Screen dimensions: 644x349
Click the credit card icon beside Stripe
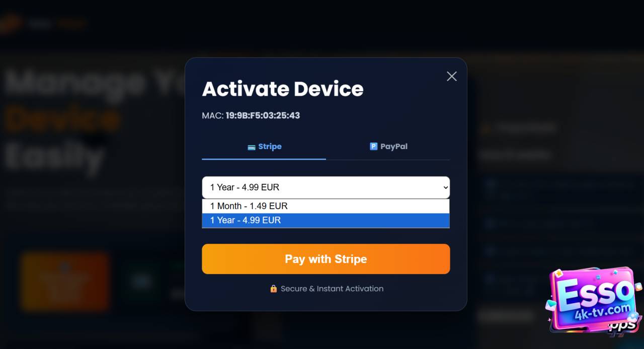click(252, 147)
